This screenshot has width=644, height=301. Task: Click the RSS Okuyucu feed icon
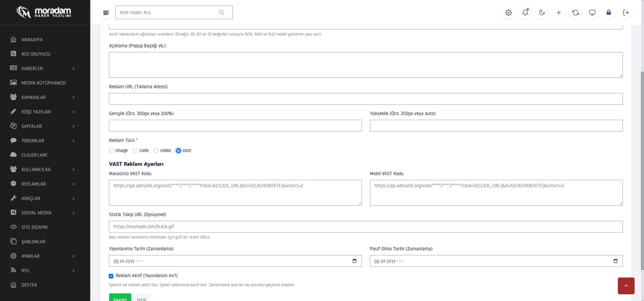(13, 54)
